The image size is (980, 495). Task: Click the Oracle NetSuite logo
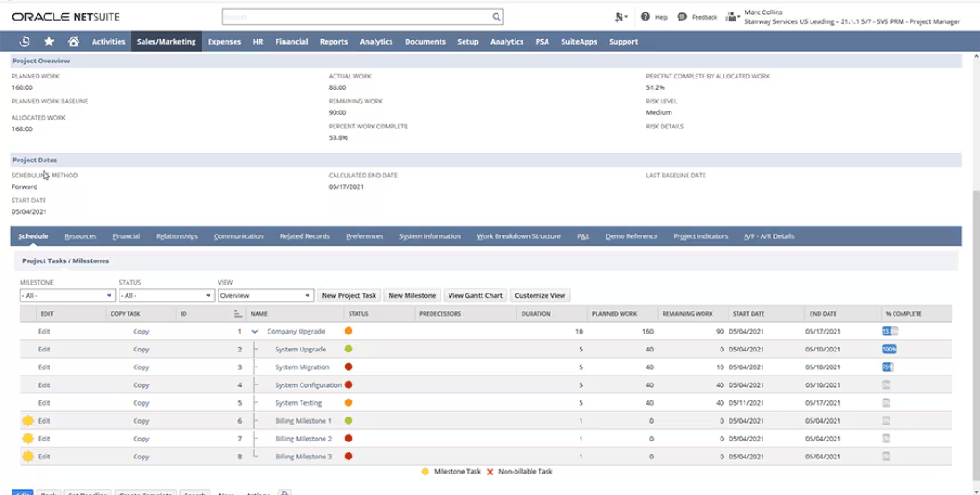coord(66,17)
